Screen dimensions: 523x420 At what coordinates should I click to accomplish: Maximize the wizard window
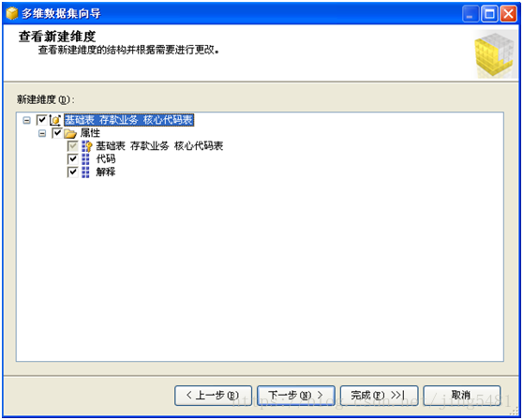tap(489, 14)
